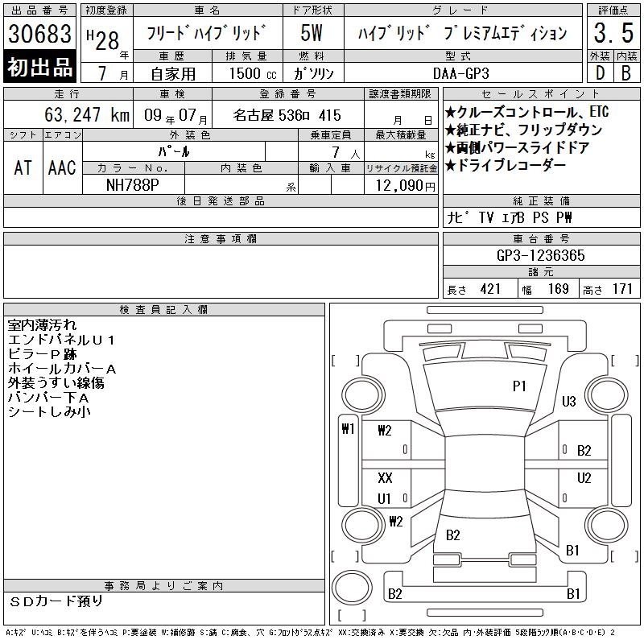Viewport: 644px width, 644px height.
Task: Click the exterior grade D cell
Action: pyautogui.click(x=599, y=72)
